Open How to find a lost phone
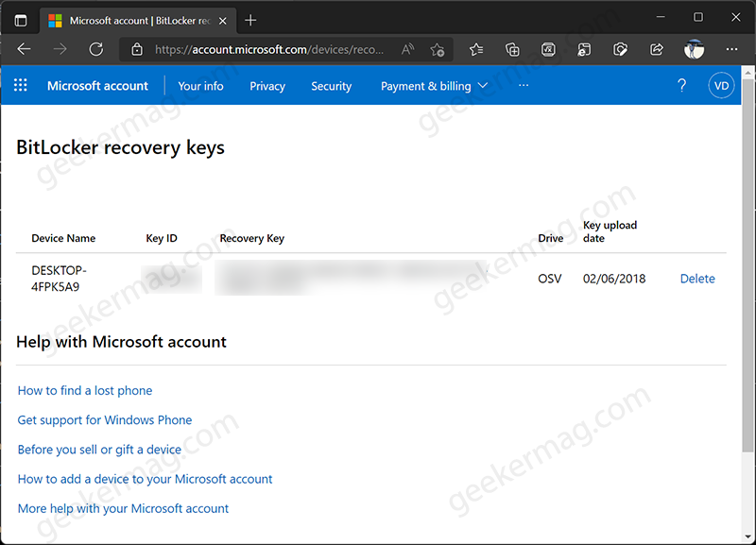This screenshot has width=756, height=545. [x=85, y=390]
